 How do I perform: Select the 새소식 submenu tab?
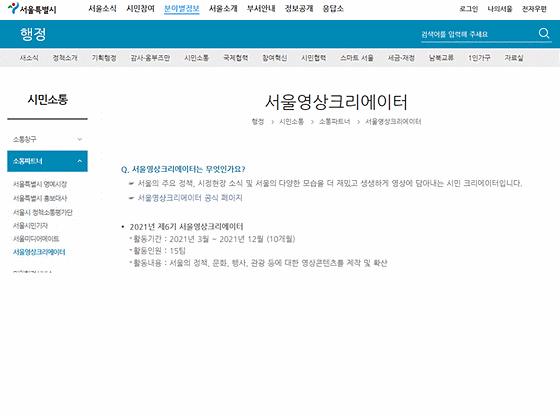pyautogui.click(x=29, y=58)
